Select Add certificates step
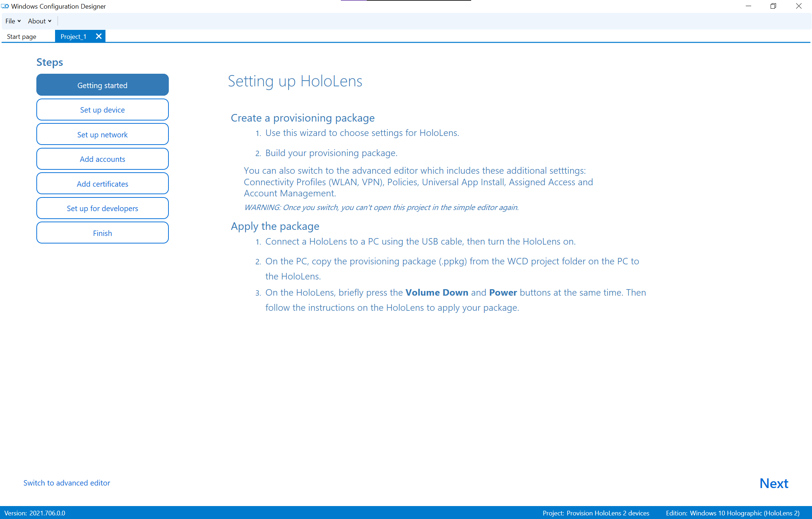 pyautogui.click(x=102, y=183)
